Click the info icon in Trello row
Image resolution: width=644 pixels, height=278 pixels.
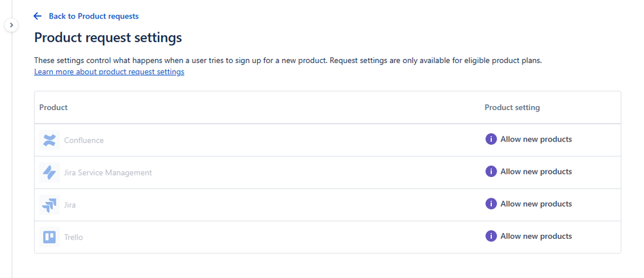(x=491, y=236)
